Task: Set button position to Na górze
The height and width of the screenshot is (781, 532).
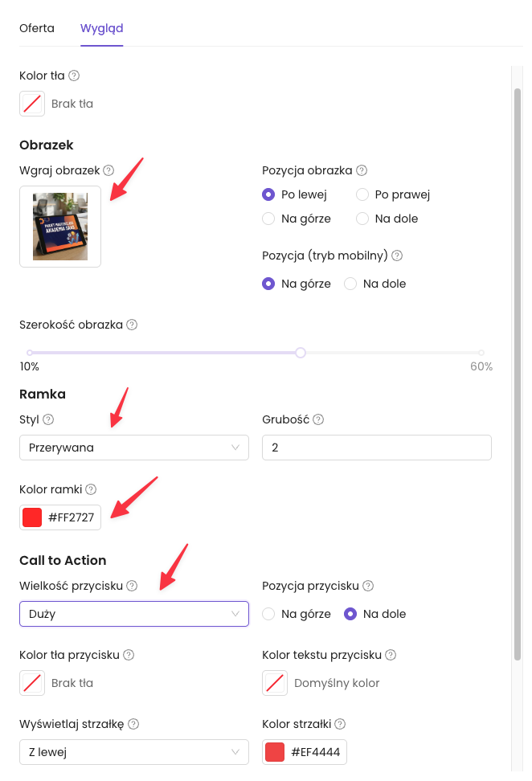Action: 269,614
